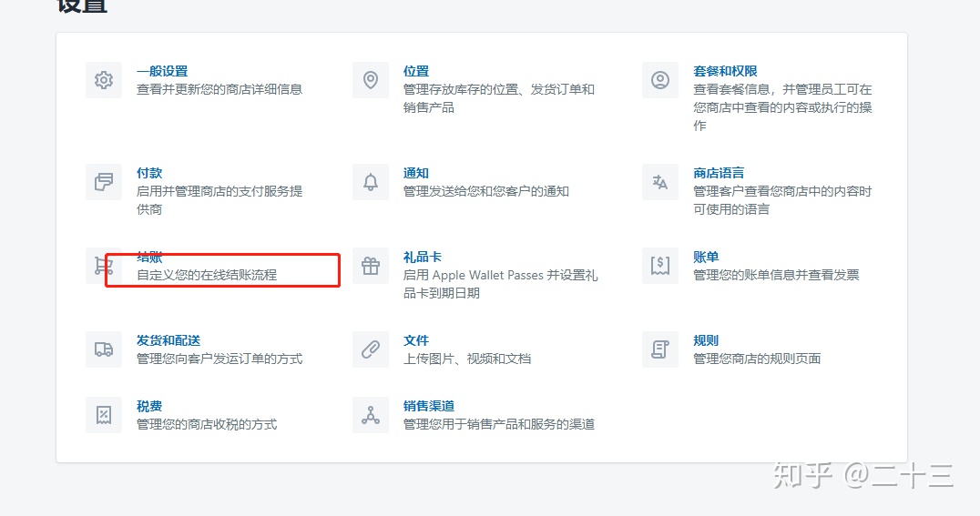
Task: Click the shopping cart icon for 结账
Action: tap(103, 266)
